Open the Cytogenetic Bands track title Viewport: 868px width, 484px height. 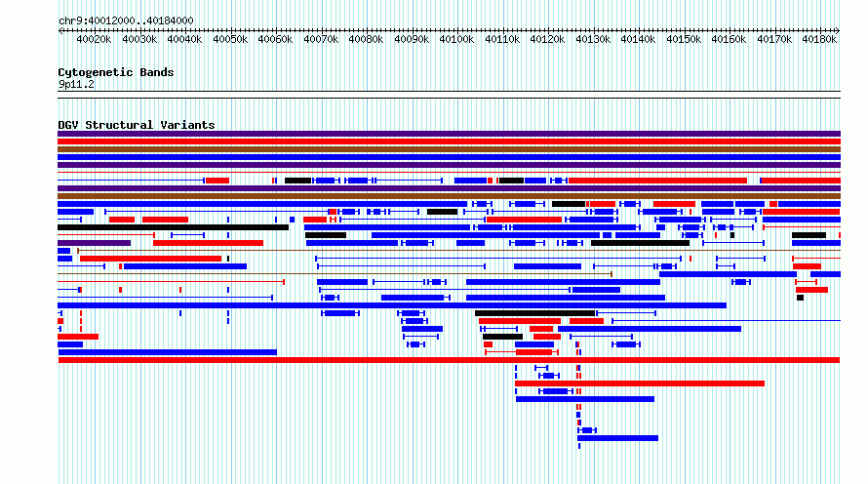tap(116, 72)
